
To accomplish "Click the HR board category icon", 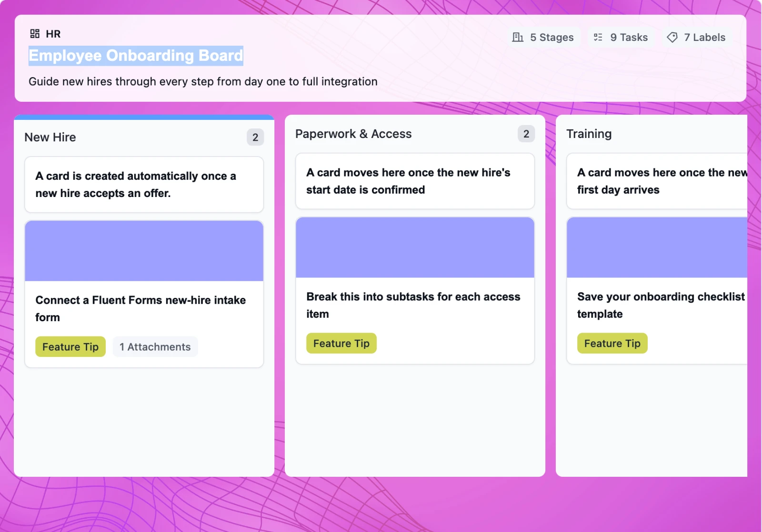I will pyautogui.click(x=35, y=34).
